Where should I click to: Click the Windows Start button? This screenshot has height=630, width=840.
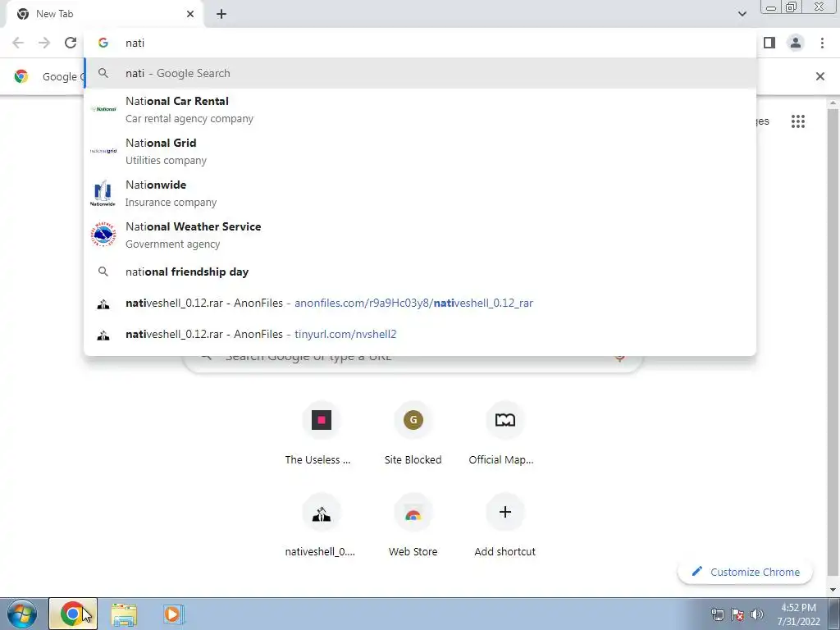[x=22, y=614]
